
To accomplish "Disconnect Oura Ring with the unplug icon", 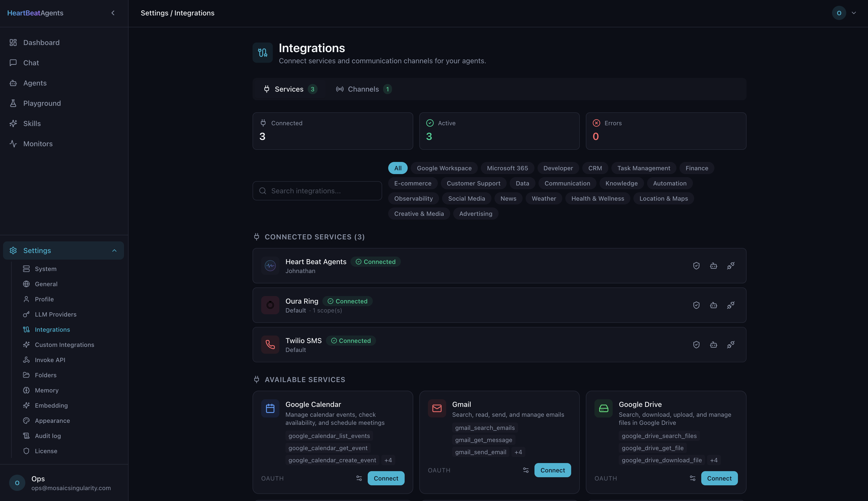I will tap(731, 305).
